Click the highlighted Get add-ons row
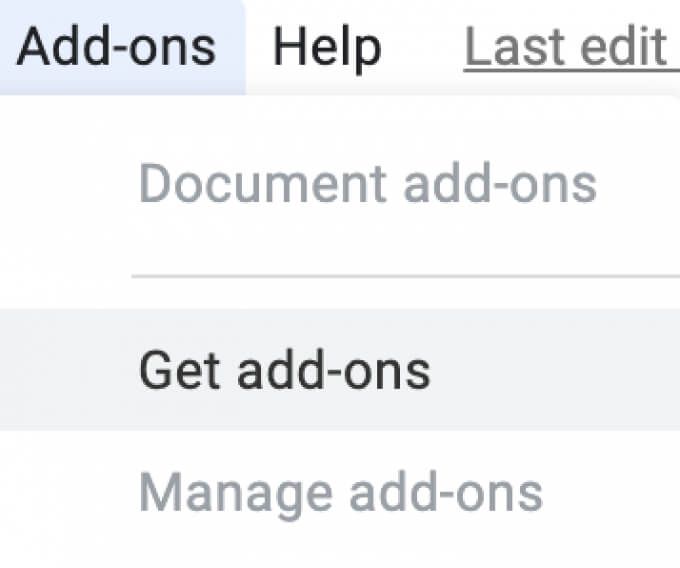 coord(340,370)
